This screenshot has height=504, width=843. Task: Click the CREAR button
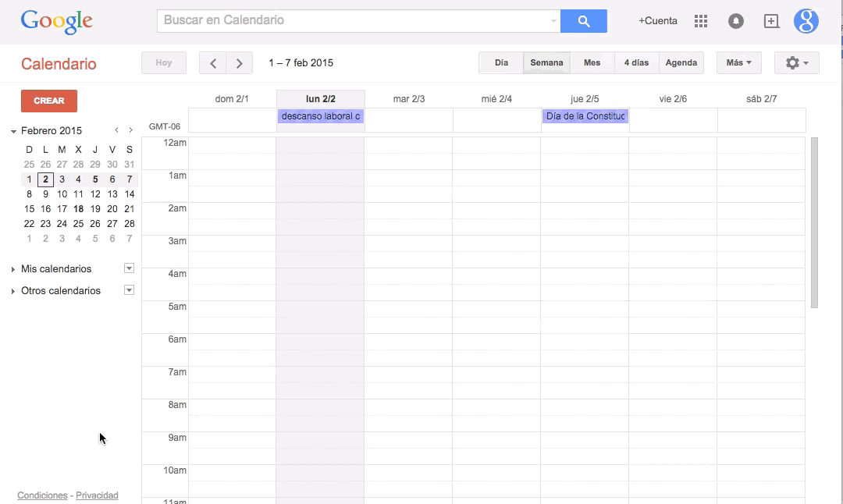click(x=48, y=101)
